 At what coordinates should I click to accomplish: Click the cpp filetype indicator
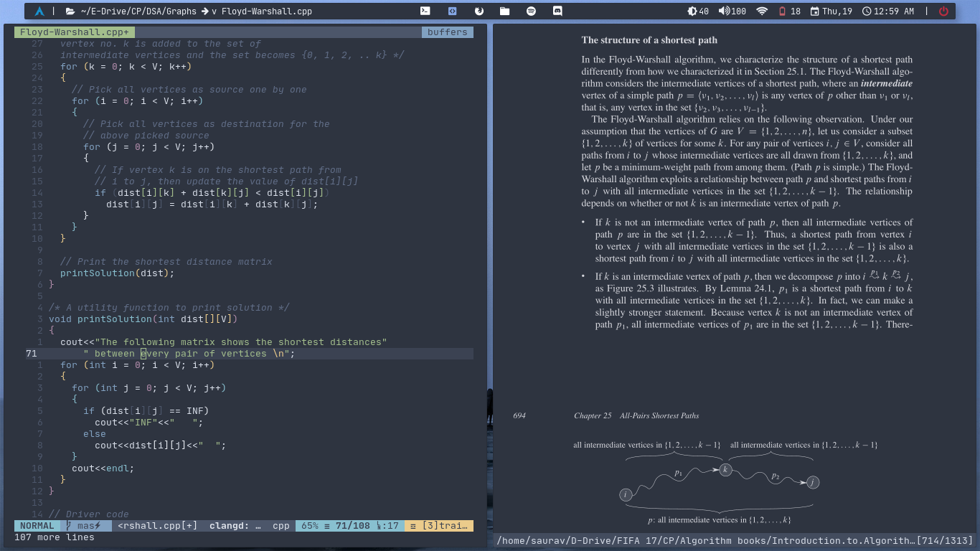point(281,526)
